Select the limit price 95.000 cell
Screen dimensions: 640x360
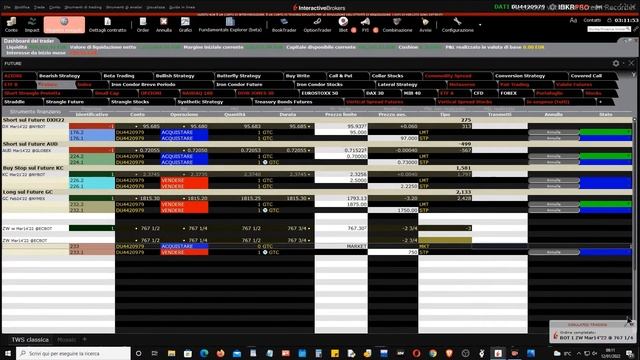point(341,132)
